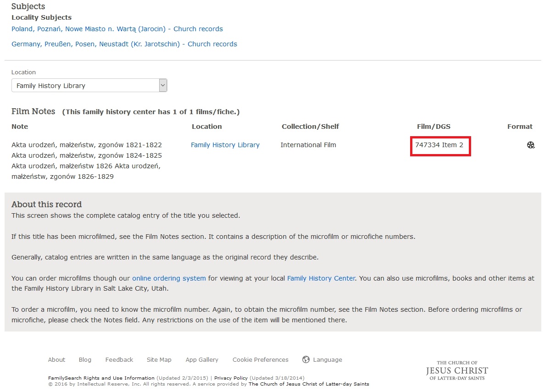Click the Feedback footer link
Viewport: 550px width, 392px height.
(x=119, y=360)
